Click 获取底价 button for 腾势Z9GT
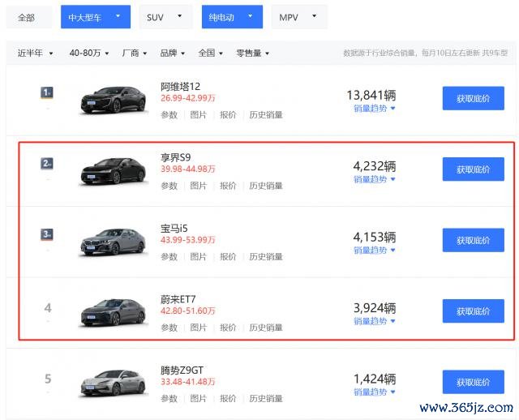Image resolution: width=519 pixels, height=420 pixels. pyautogui.click(x=474, y=382)
